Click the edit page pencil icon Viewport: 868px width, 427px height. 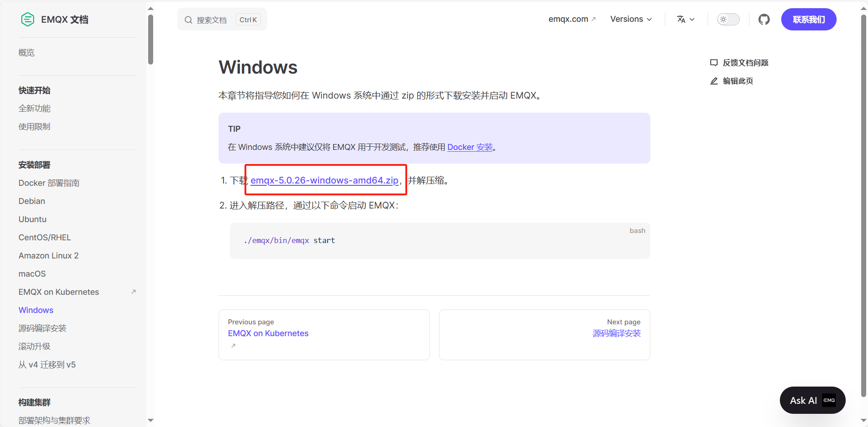point(714,81)
